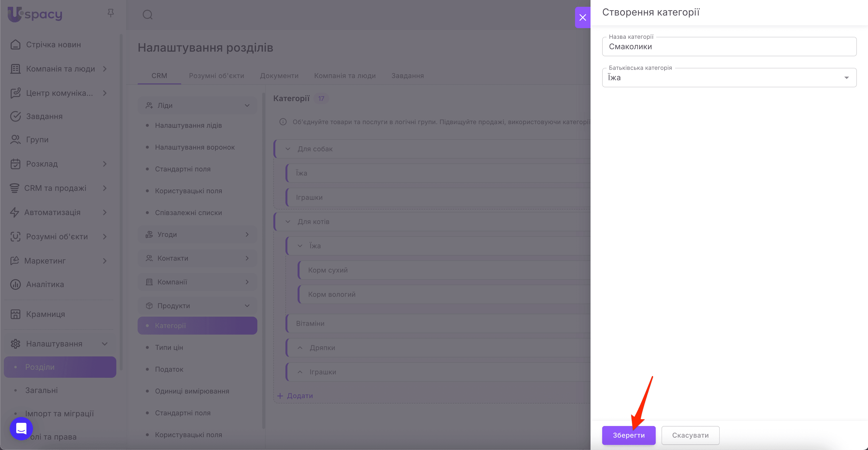This screenshot has width=868, height=450.
Task: Collapse the Для собак category
Action: (x=288, y=149)
